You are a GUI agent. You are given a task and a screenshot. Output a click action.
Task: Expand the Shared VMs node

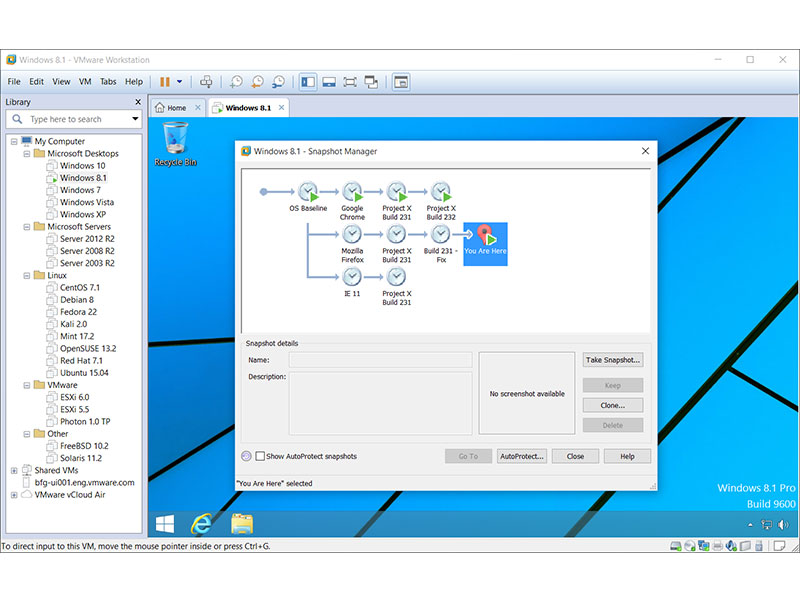tap(14, 471)
